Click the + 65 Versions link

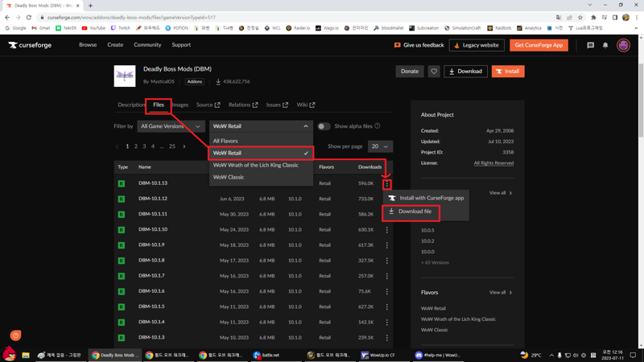(x=435, y=263)
